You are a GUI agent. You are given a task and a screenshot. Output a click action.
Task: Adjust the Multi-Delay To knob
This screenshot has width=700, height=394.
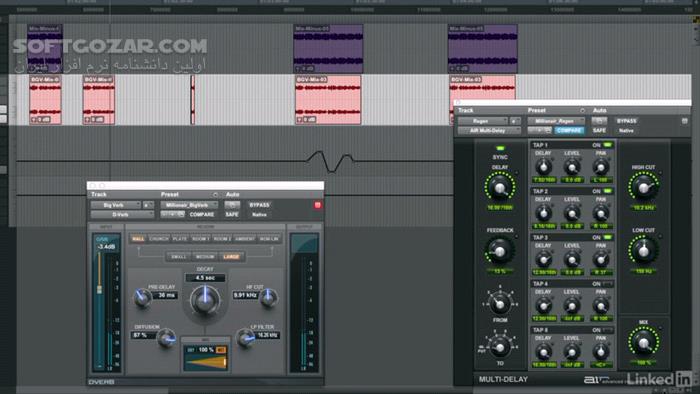pyautogui.click(x=500, y=347)
